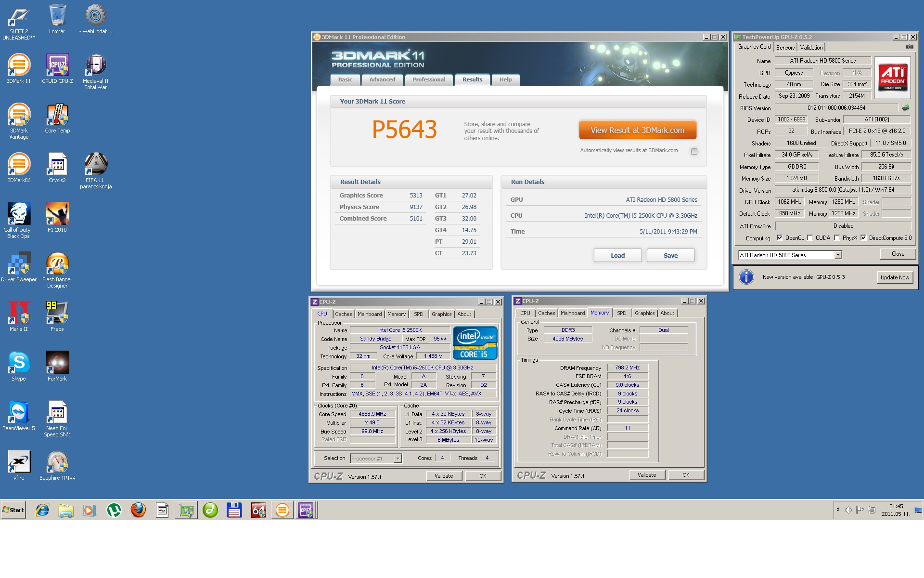This screenshot has width=924, height=578.
Task: Launch the FurMark desktop shortcut
Action: (x=57, y=367)
